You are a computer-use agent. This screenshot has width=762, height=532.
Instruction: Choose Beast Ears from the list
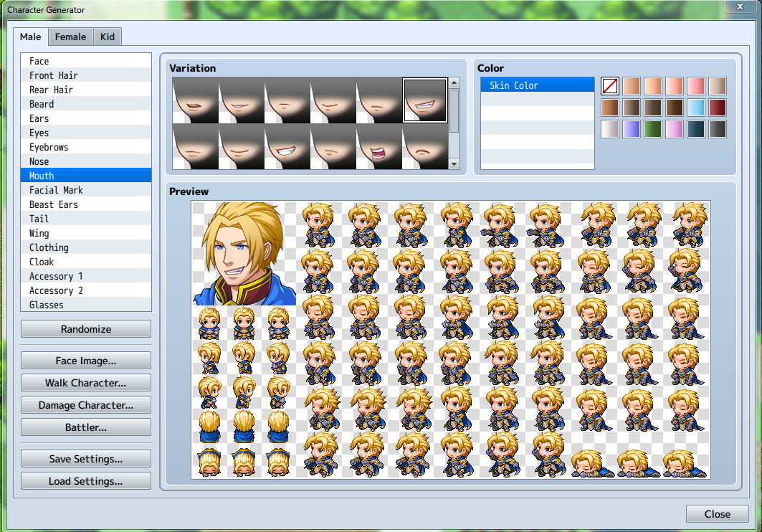(86, 204)
